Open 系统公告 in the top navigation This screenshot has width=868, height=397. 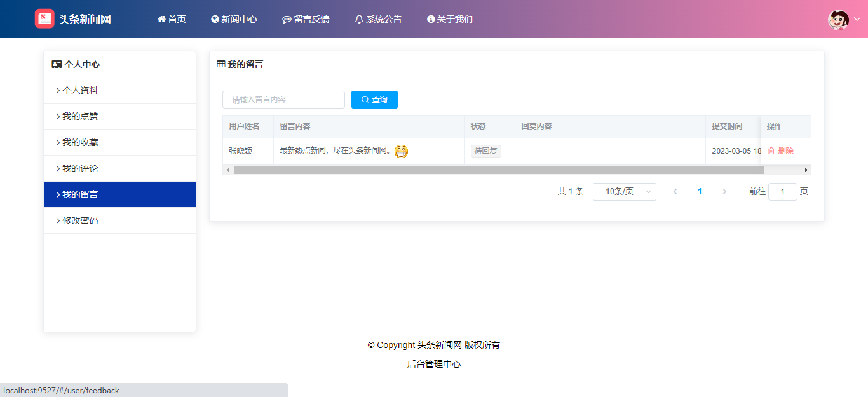378,19
